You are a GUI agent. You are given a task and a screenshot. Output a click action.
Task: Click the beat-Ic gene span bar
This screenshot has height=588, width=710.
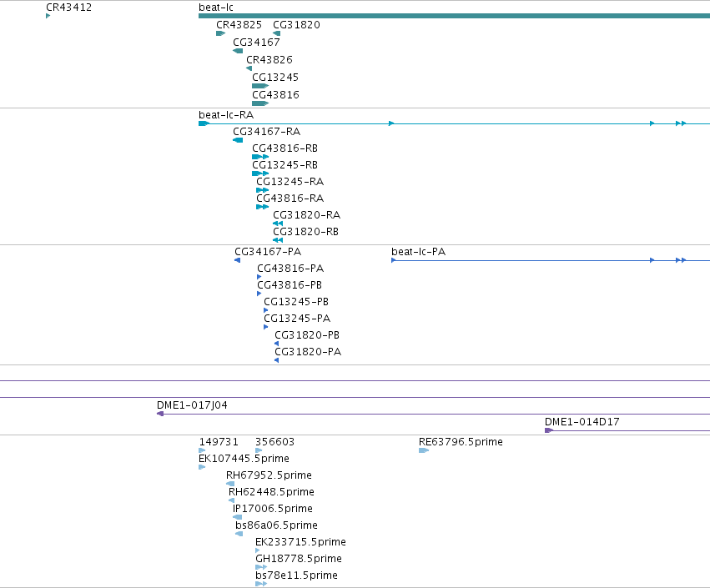point(454,16)
